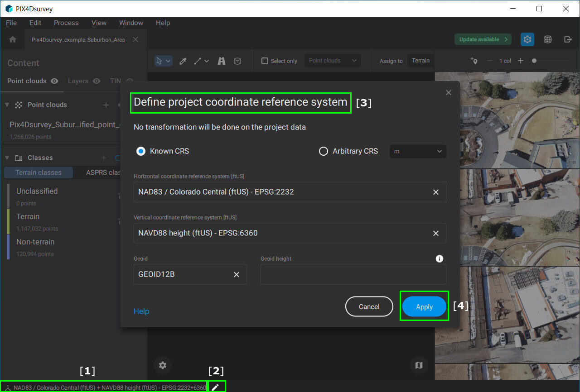Open the arbitrary CRS unit dropdown (m)
Screen dimensions: 580x392
click(418, 151)
